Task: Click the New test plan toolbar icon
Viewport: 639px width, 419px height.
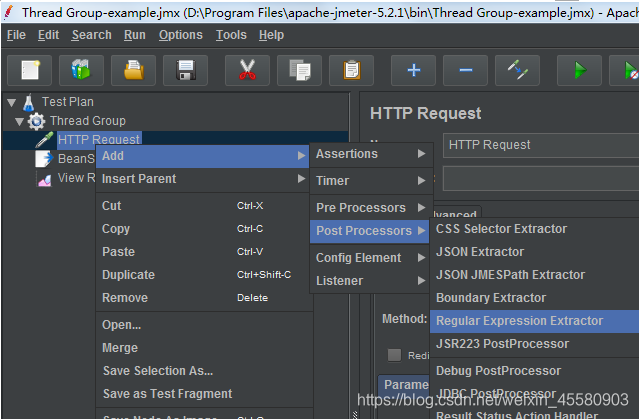Action: [x=29, y=70]
